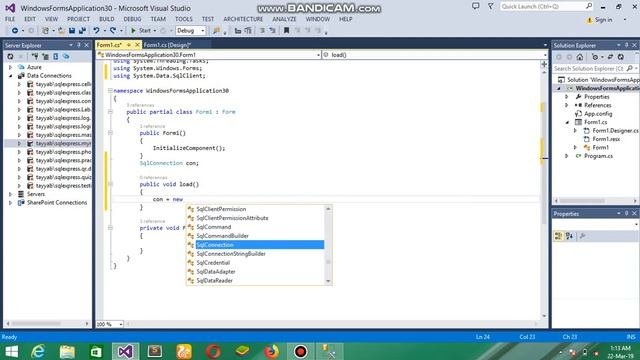Refresh Solution Explorer
The height and width of the screenshot is (360, 640).
[x=621, y=57]
